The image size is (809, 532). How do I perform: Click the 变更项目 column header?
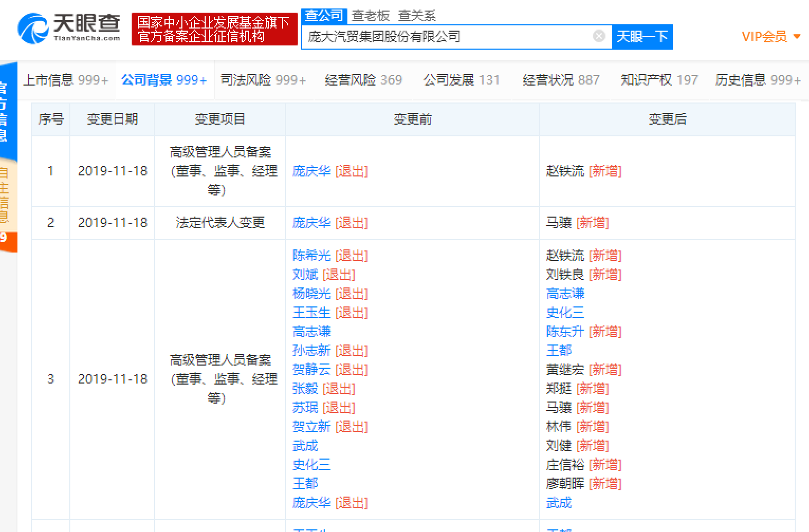pos(220,119)
